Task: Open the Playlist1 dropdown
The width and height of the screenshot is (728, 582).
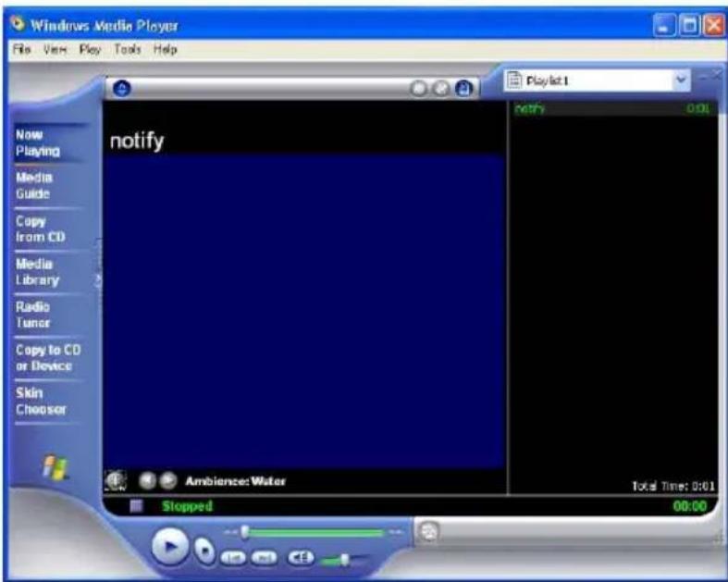Action: pyautogui.click(x=681, y=80)
